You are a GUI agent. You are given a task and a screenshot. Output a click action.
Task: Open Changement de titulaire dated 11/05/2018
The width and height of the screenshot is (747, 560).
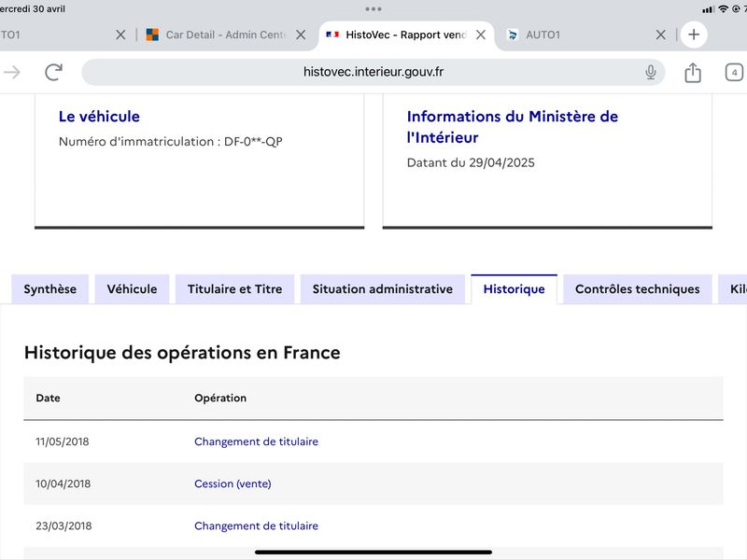point(256,441)
